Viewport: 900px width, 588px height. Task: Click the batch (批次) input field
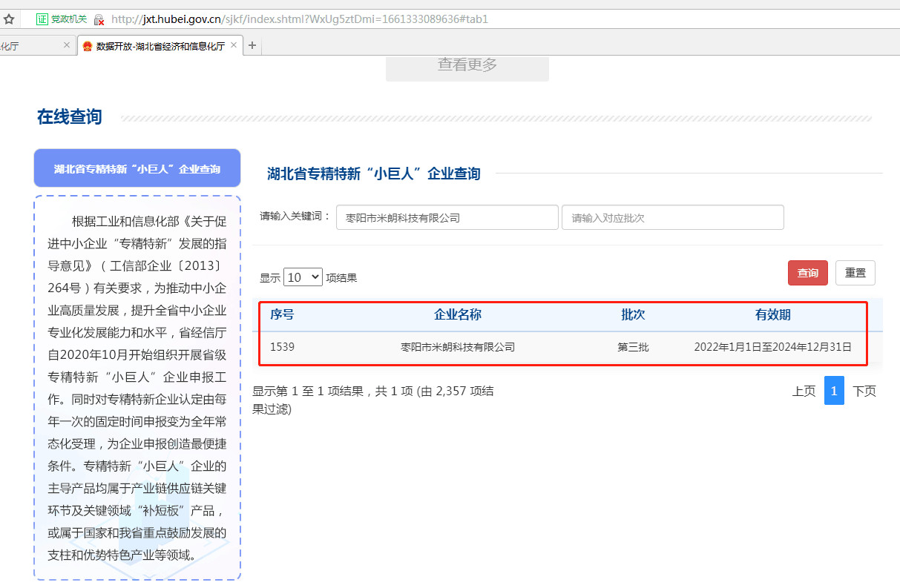672,218
